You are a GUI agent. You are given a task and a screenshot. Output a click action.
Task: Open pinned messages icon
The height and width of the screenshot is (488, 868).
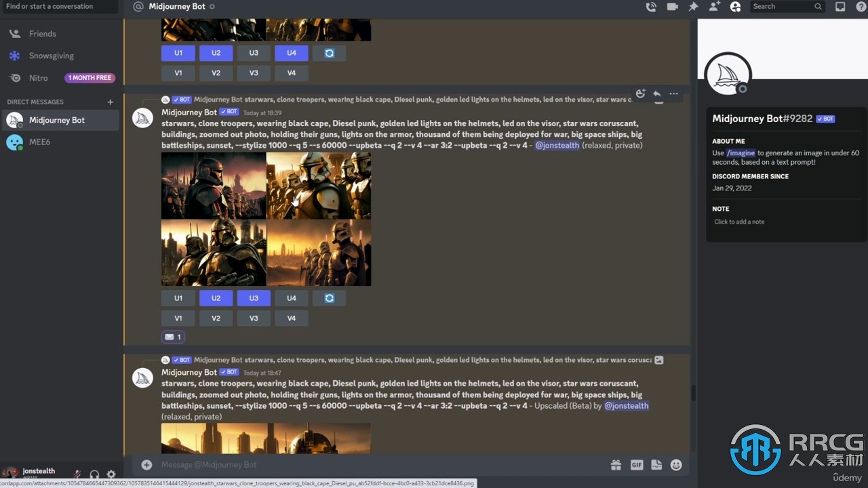pyautogui.click(x=693, y=7)
